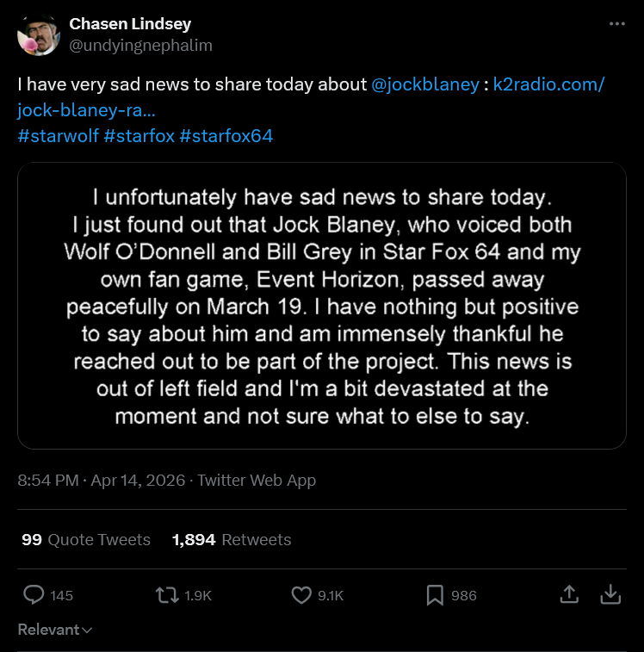Open the three-dot more options menu

coord(616,24)
